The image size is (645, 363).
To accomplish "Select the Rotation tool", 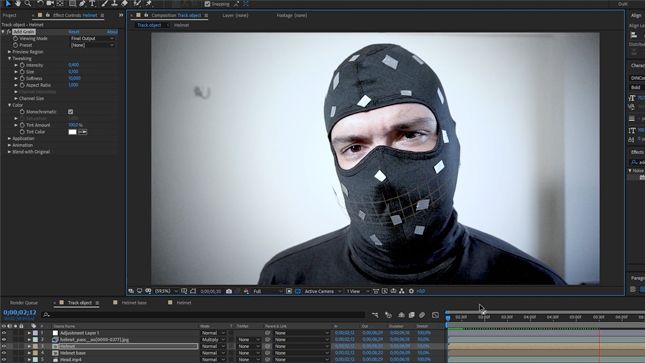I will click(x=40, y=3).
